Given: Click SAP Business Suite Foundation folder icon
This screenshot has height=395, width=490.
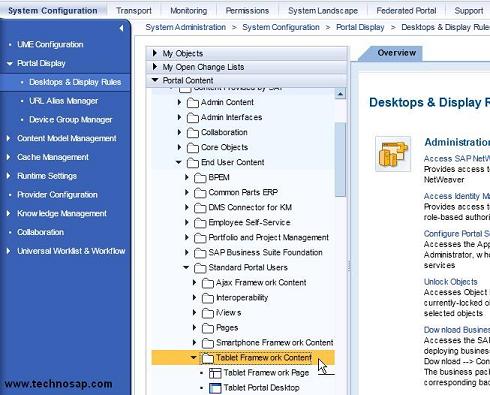Looking at the screenshot, I should [x=200, y=253].
